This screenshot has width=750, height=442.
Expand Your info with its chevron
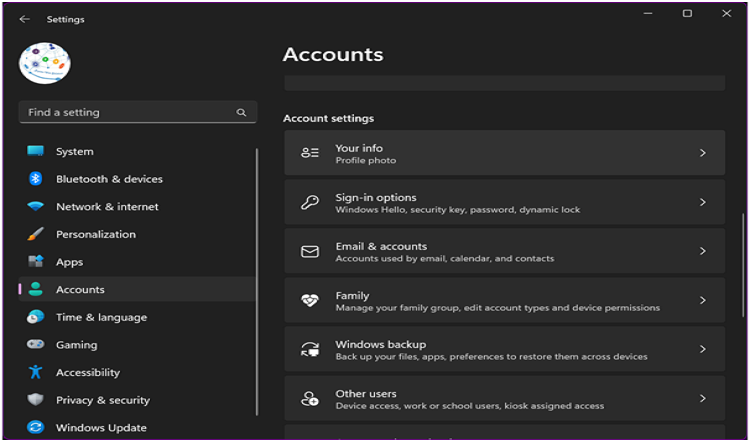coord(703,153)
